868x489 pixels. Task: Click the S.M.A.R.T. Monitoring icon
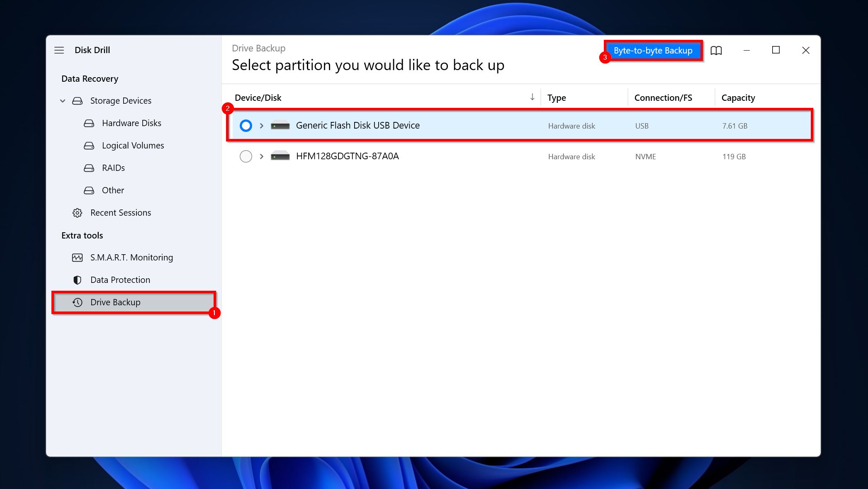pyautogui.click(x=76, y=257)
